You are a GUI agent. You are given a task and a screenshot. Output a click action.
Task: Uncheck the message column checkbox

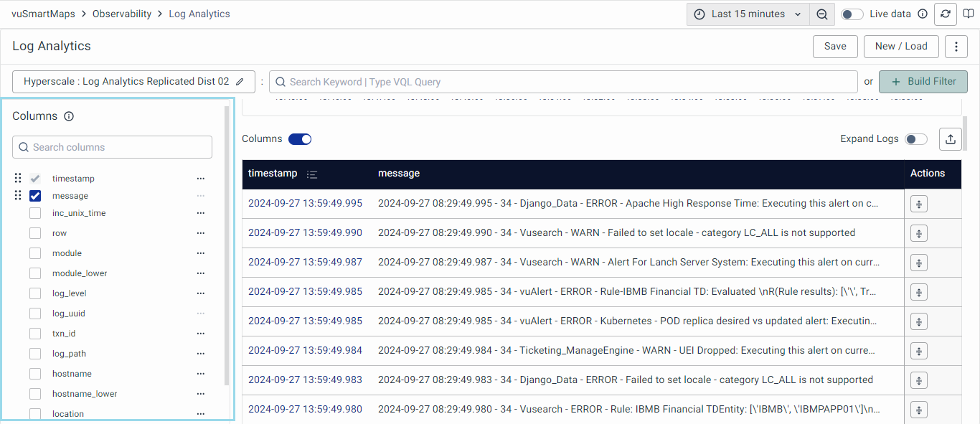click(35, 196)
